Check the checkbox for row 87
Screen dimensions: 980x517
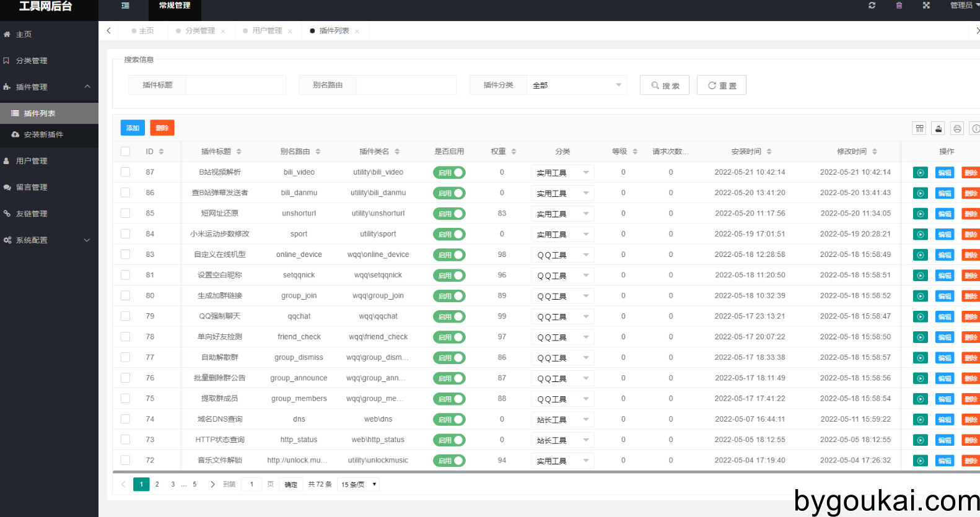click(x=125, y=172)
